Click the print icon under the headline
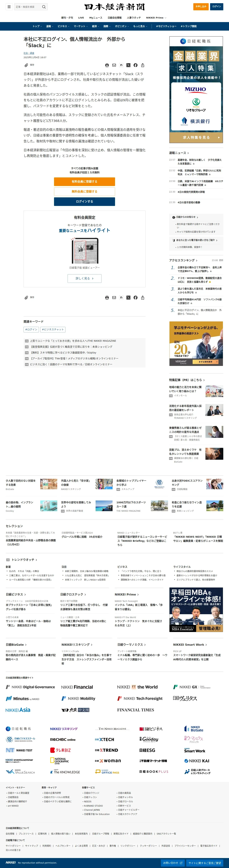The image size is (229, 868). click(107, 65)
